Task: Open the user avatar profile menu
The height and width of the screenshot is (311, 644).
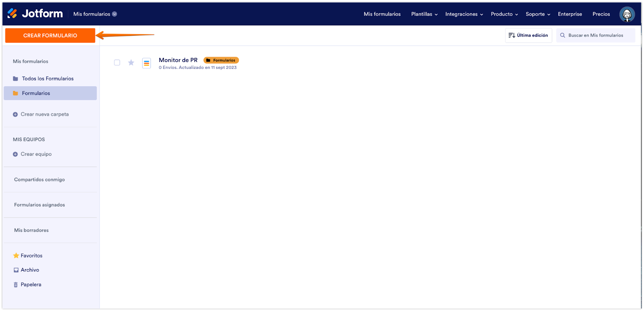Action: (x=627, y=15)
